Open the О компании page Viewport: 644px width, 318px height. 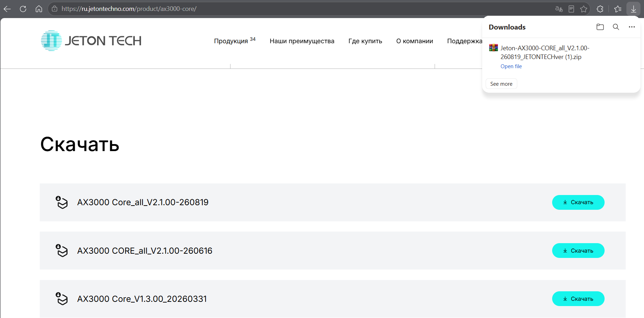415,41
